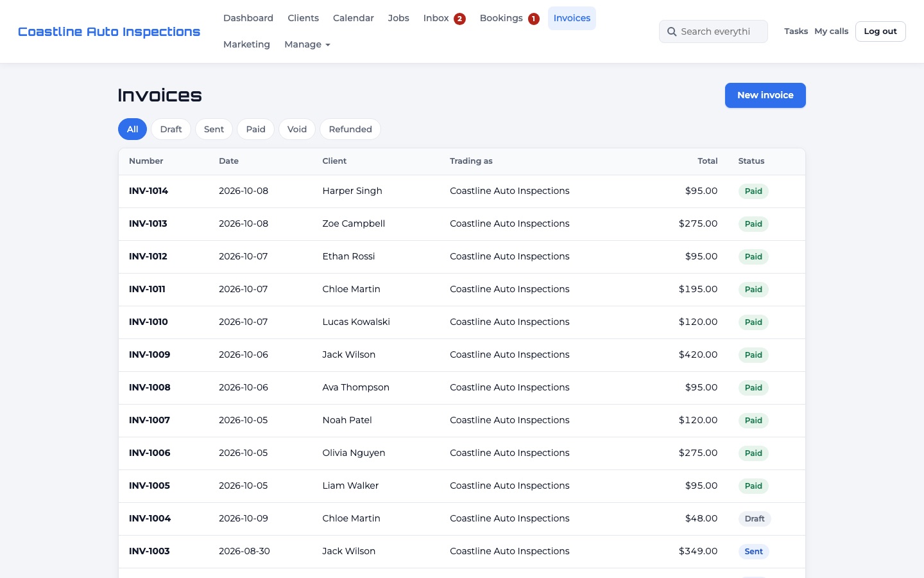Viewport: 924px width, 578px height.
Task: Open the Calendar view
Action: [354, 18]
